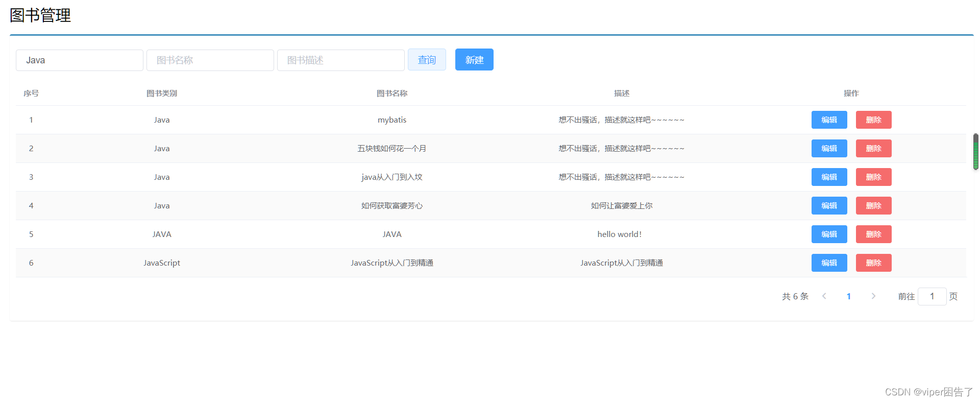Click the 图书名称 column header
Screen dimensions: 980x402
tap(392, 93)
